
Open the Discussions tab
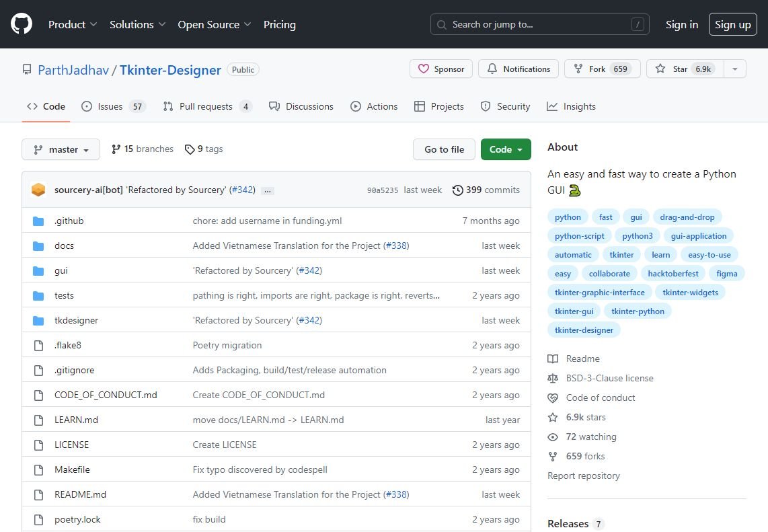pyautogui.click(x=301, y=106)
